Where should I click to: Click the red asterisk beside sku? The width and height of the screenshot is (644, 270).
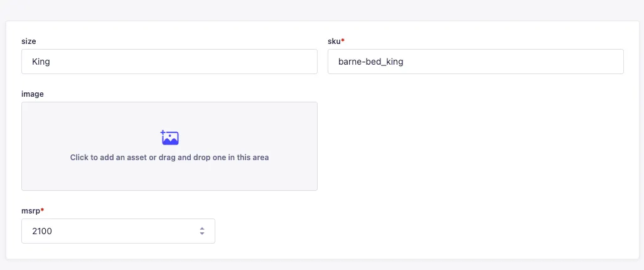point(343,41)
